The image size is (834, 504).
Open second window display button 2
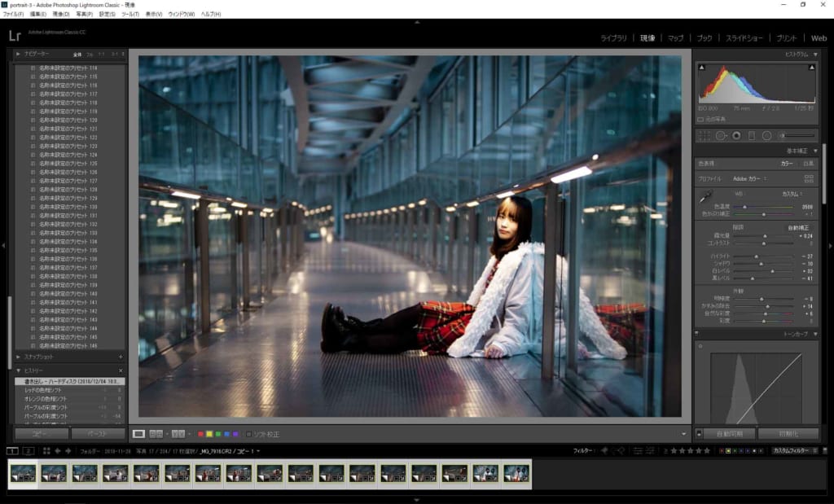click(29, 451)
